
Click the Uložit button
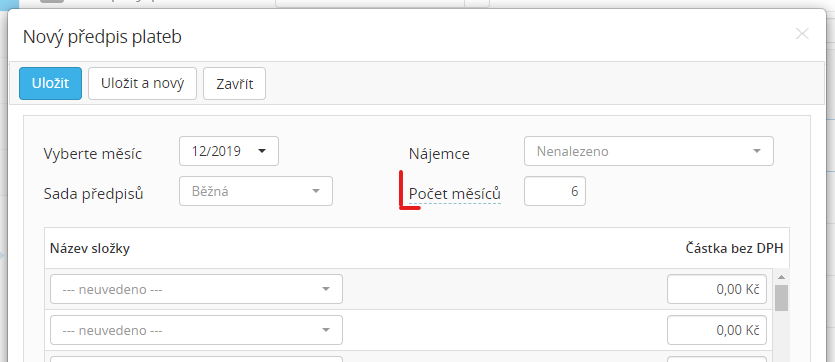(51, 84)
